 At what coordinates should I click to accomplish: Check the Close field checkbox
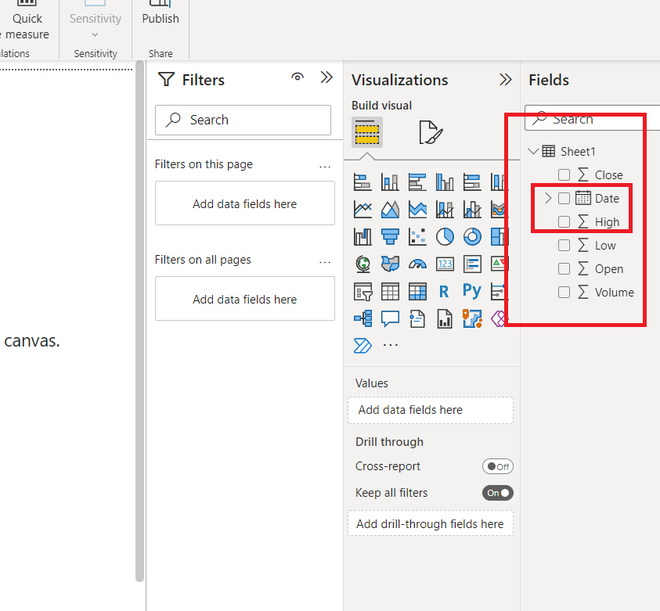point(564,175)
